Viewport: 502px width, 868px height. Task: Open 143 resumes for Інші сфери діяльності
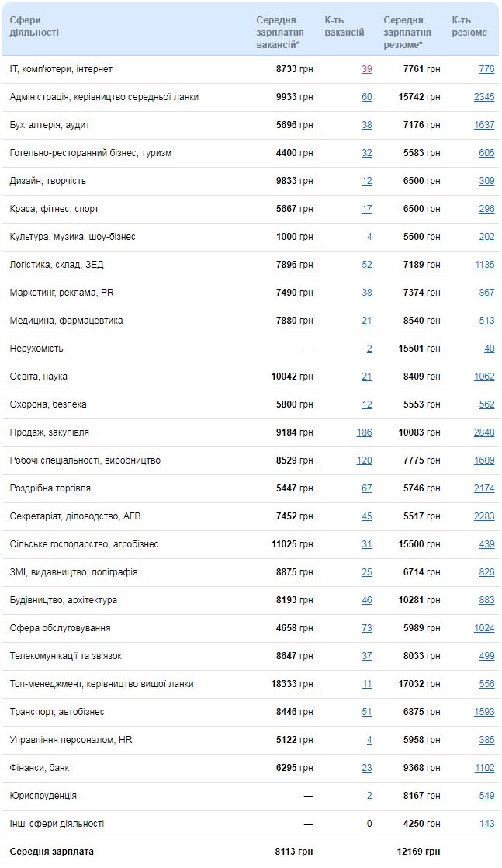coord(487,824)
